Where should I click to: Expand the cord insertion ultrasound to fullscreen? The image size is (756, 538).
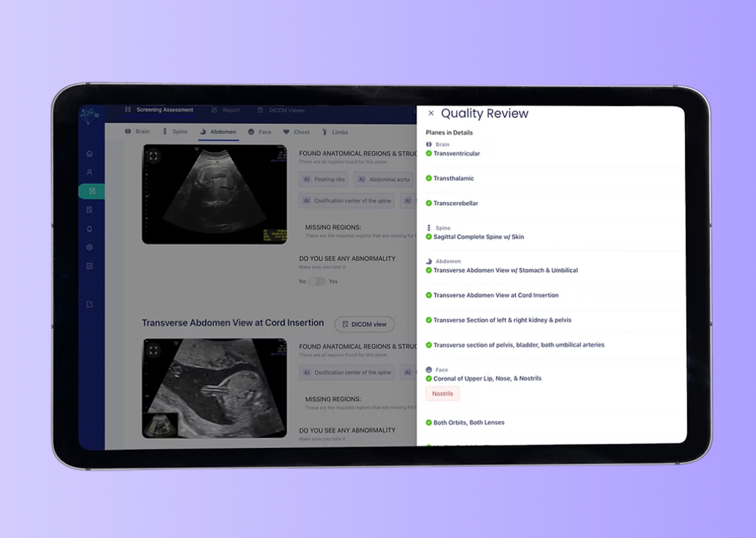[x=153, y=350]
